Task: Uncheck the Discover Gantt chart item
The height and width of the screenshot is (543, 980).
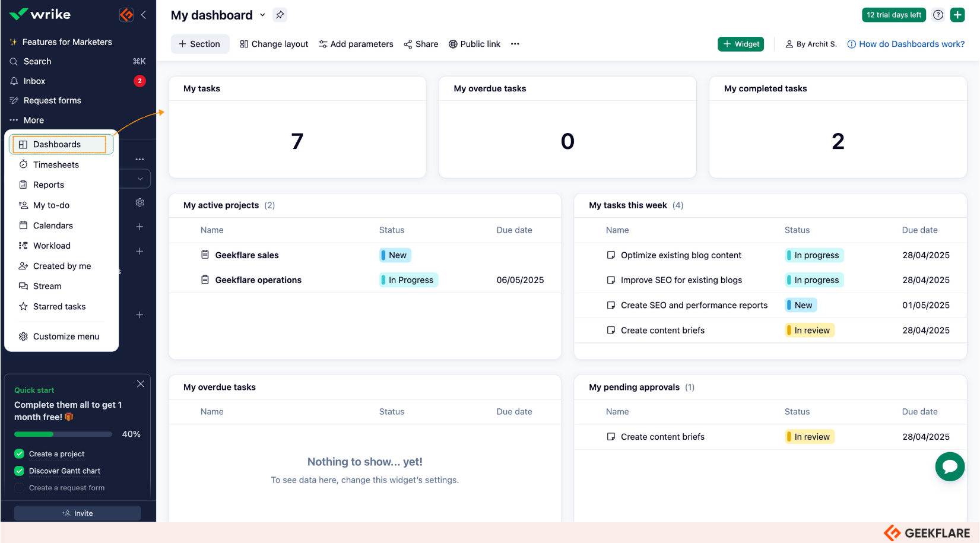Action: [x=18, y=471]
